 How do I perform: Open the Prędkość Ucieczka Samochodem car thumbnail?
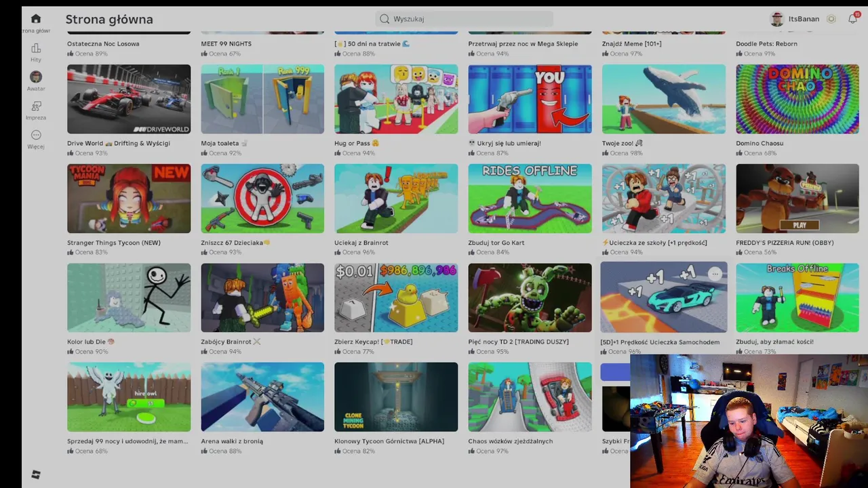coord(664,297)
